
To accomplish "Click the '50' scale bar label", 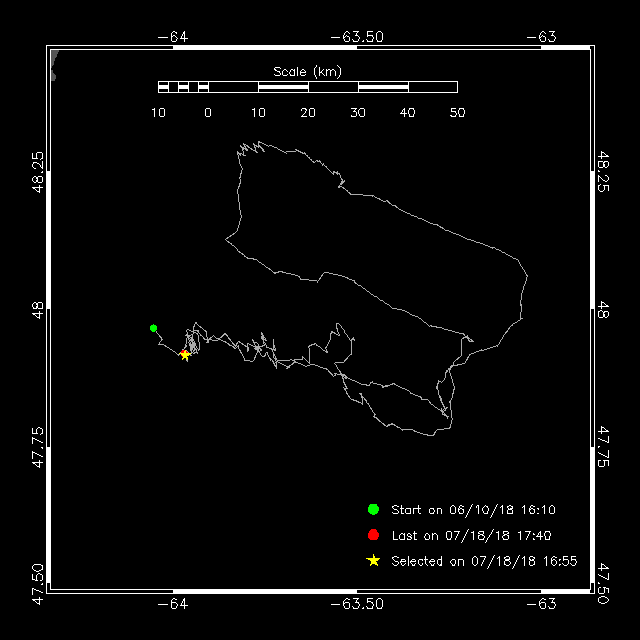I will [x=457, y=113].
